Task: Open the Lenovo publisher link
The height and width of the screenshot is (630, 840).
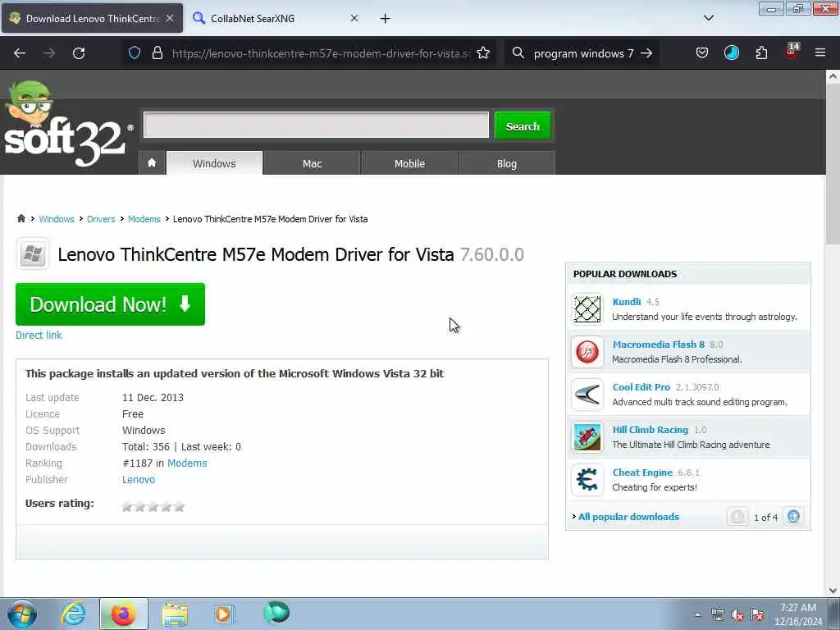Action: (x=138, y=479)
